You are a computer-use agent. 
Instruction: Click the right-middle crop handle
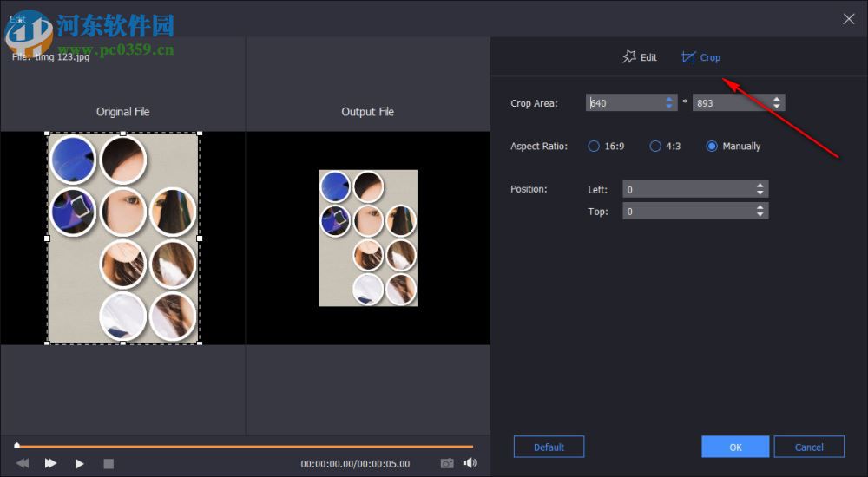(x=200, y=238)
